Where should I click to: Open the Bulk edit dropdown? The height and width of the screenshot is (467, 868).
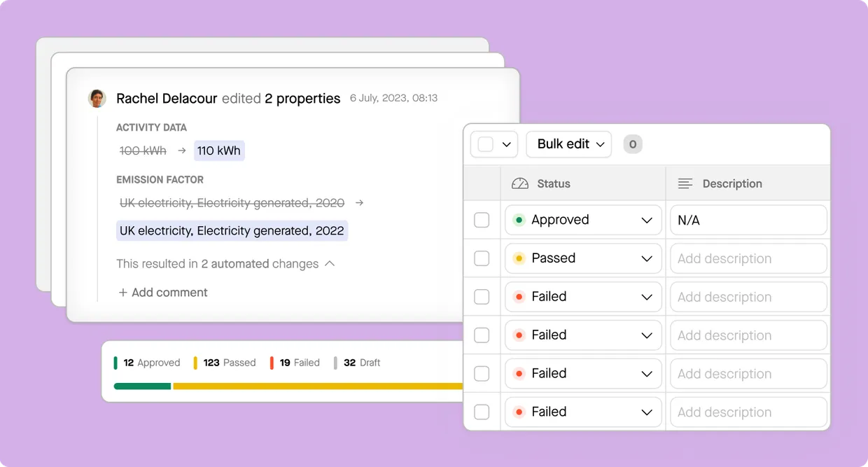coord(569,144)
